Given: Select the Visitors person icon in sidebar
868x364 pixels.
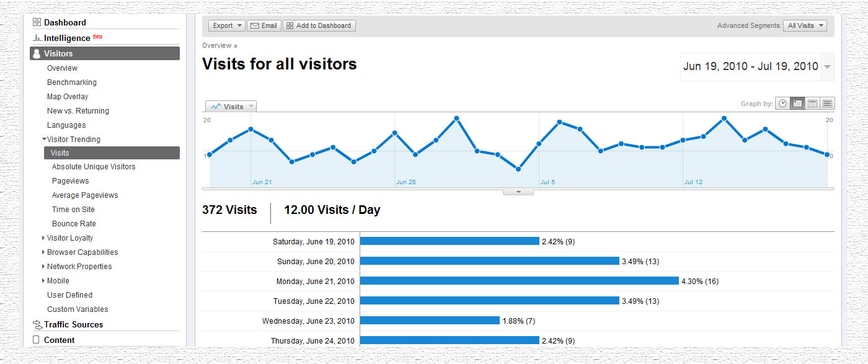Looking at the screenshot, I should pyautogui.click(x=37, y=53).
